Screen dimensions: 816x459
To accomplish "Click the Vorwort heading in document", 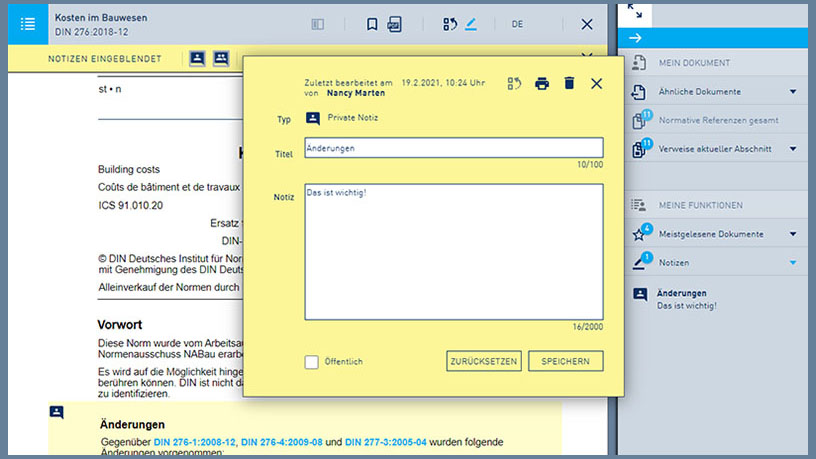I will [x=120, y=325].
